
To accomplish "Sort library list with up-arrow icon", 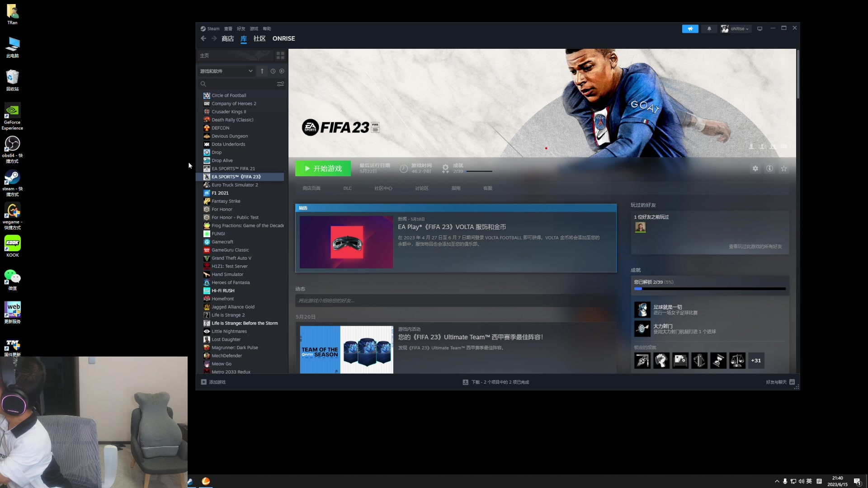I will pyautogui.click(x=262, y=71).
